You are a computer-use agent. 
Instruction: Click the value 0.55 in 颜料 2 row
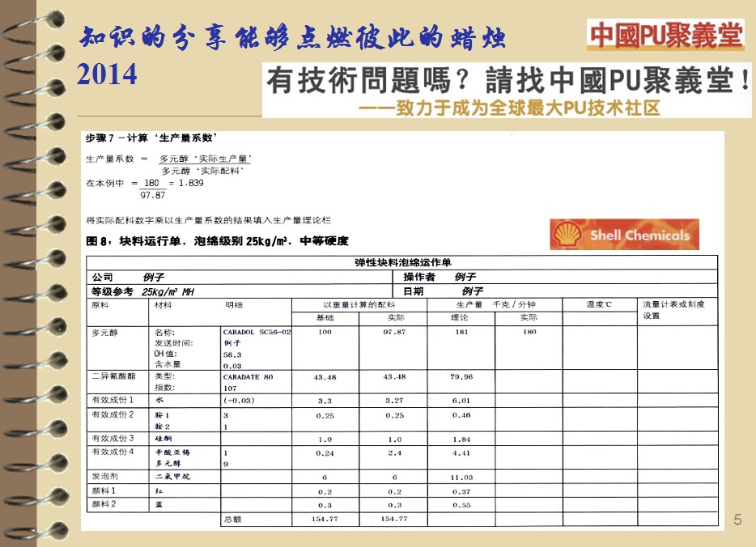pos(461,506)
